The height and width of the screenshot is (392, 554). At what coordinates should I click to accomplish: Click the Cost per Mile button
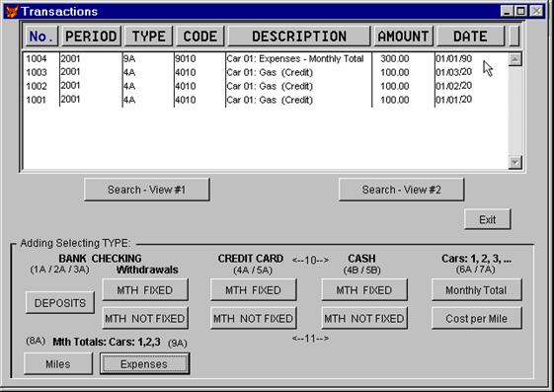[477, 318]
